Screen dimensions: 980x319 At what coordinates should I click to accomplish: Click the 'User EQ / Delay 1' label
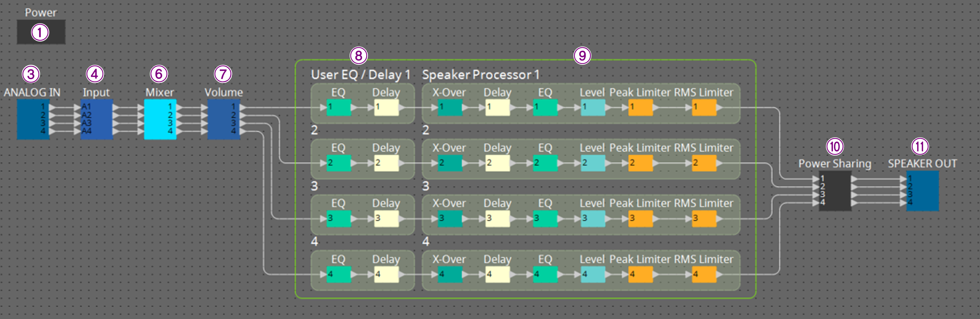pos(361,75)
